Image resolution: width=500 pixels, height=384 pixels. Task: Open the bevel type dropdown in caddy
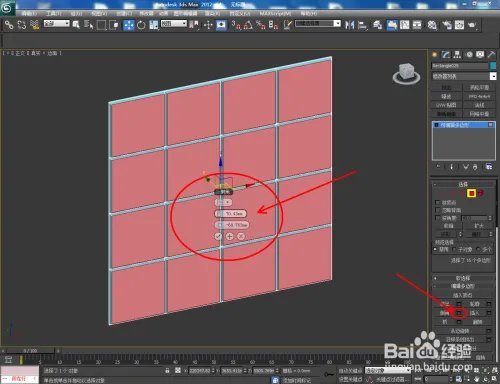(x=224, y=202)
